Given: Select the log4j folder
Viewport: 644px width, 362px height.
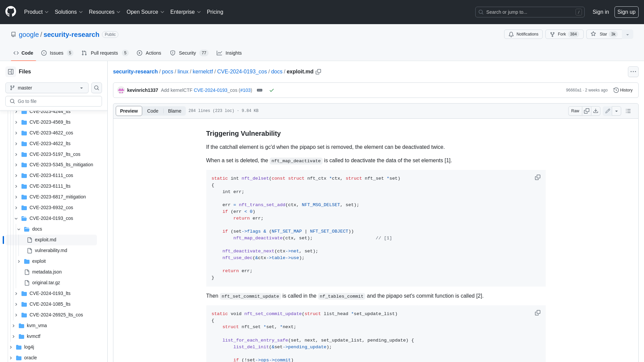Looking at the screenshot, I should 29,347.
